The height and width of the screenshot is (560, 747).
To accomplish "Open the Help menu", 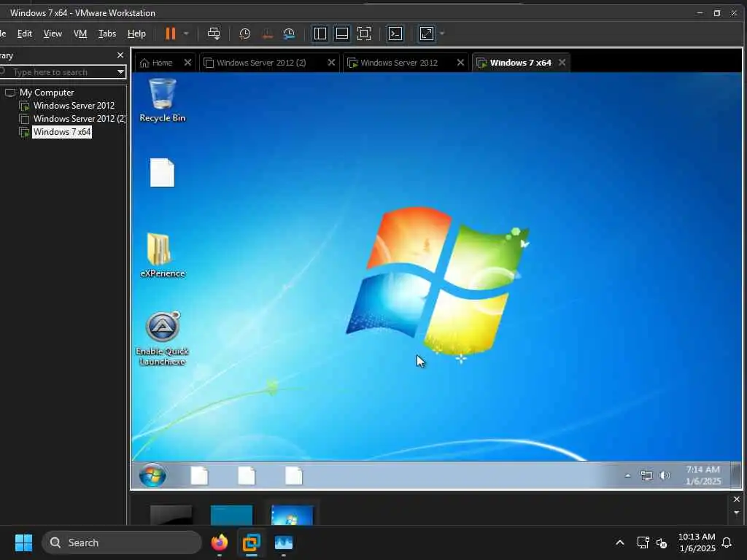I will pos(136,34).
